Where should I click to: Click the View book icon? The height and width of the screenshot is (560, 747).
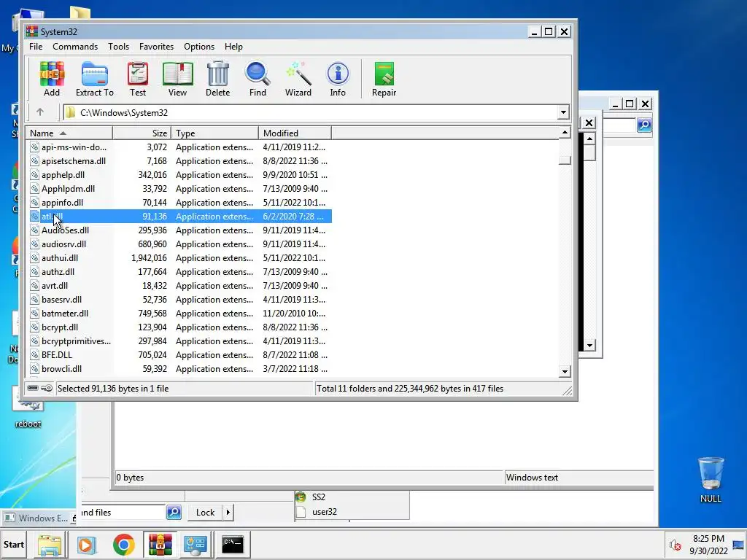[x=178, y=79]
